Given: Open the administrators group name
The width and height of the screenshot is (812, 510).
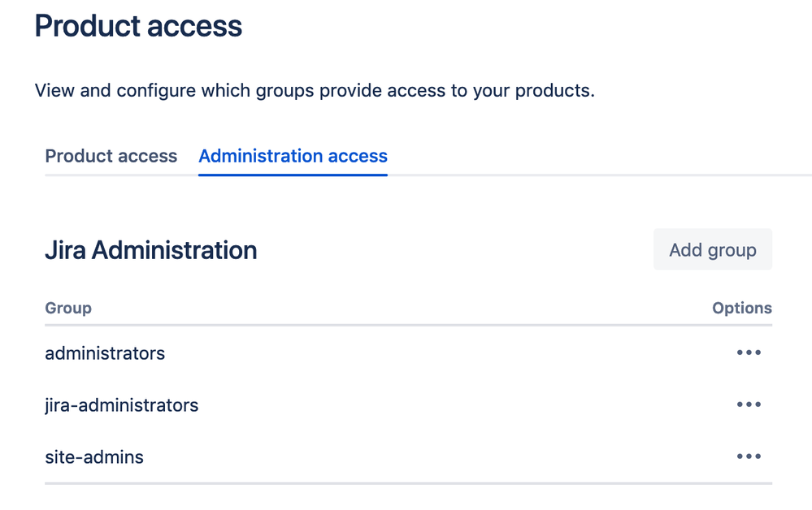Looking at the screenshot, I should click(105, 353).
